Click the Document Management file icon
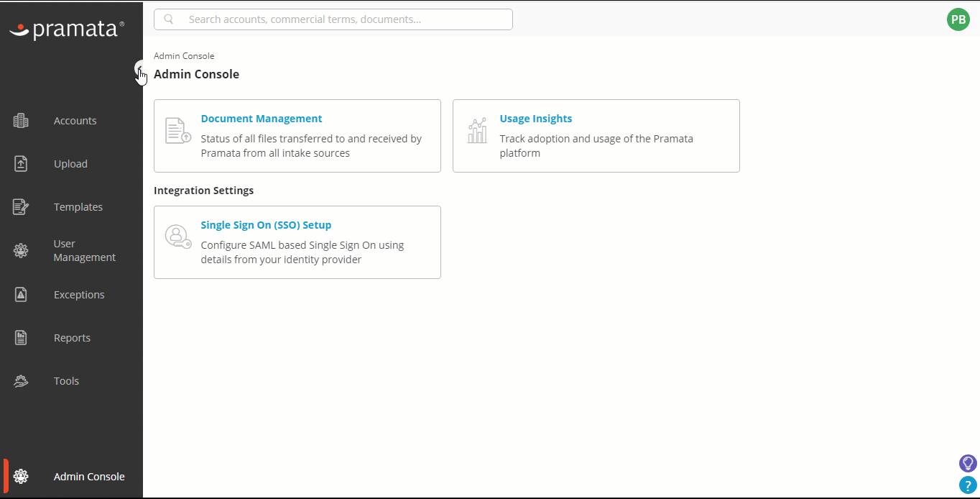The height and width of the screenshot is (499, 980). click(x=178, y=131)
